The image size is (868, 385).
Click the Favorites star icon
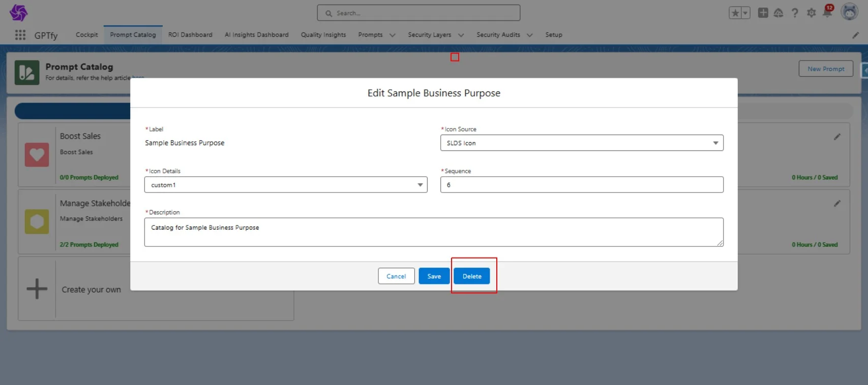[735, 13]
